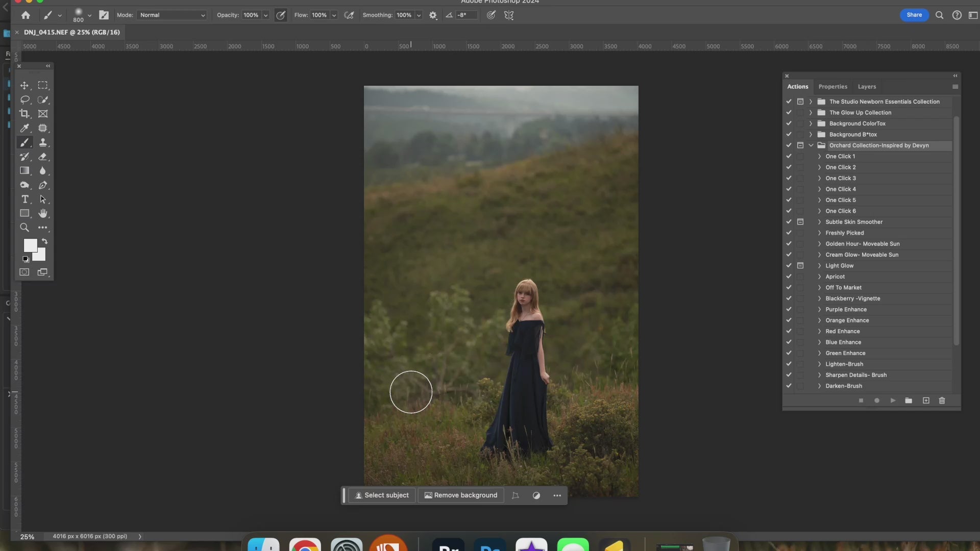
Task: Select the Clone Stamp tool
Action: 43,142
